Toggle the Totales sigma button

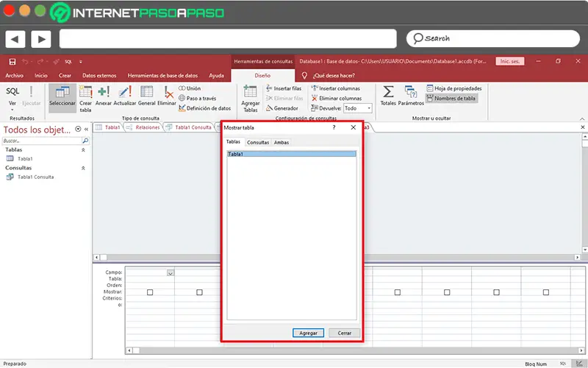(388, 96)
